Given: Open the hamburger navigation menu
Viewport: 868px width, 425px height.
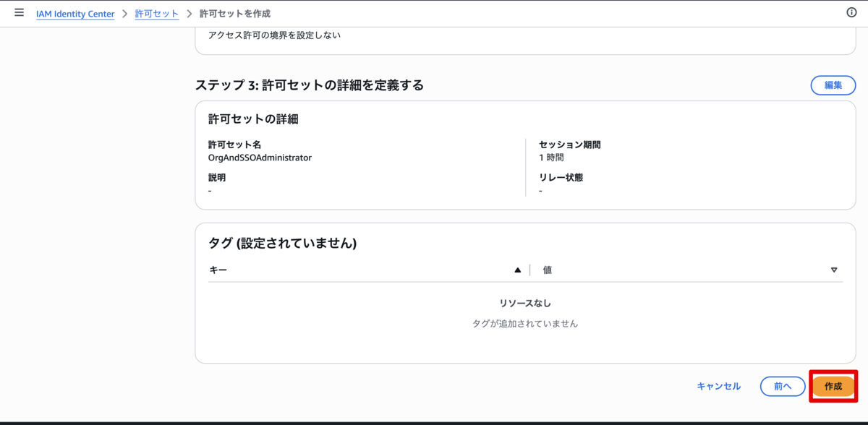Looking at the screenshot, I should coord(19,13).
